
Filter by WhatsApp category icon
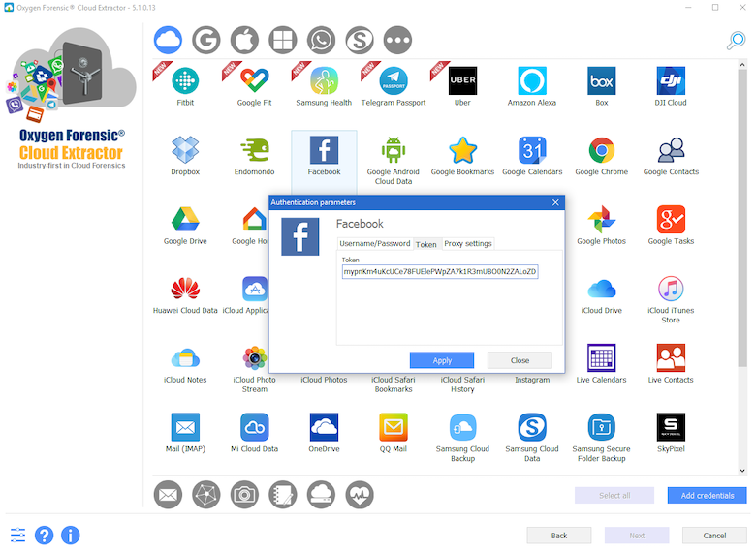click(x=321, y=40)
